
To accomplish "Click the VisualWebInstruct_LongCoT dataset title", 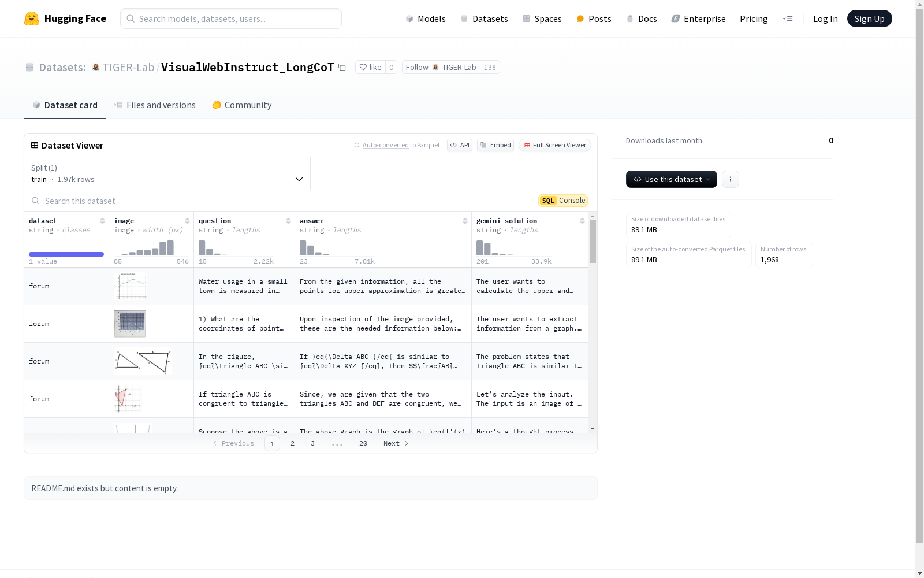I will tap(247, 67).
